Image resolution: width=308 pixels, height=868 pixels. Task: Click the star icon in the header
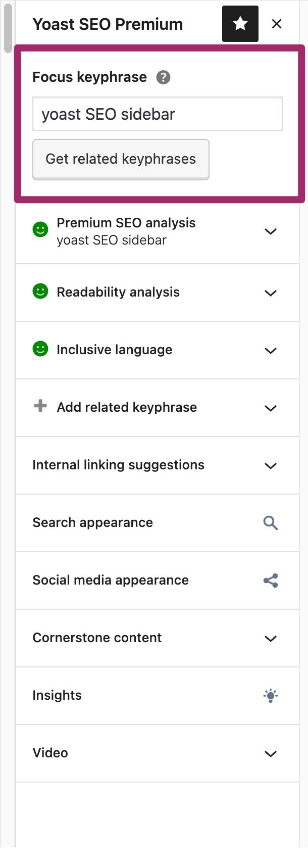[x=240, y=24]
